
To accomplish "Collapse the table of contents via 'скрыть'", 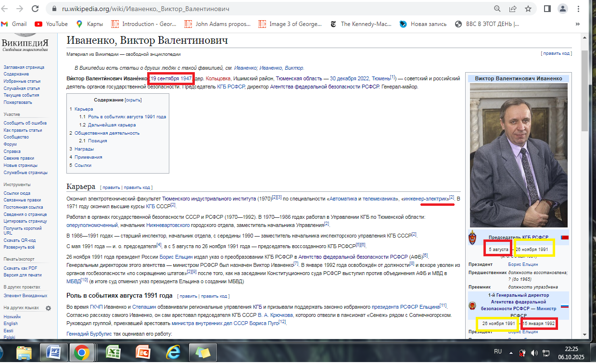I will coord(133,100).
